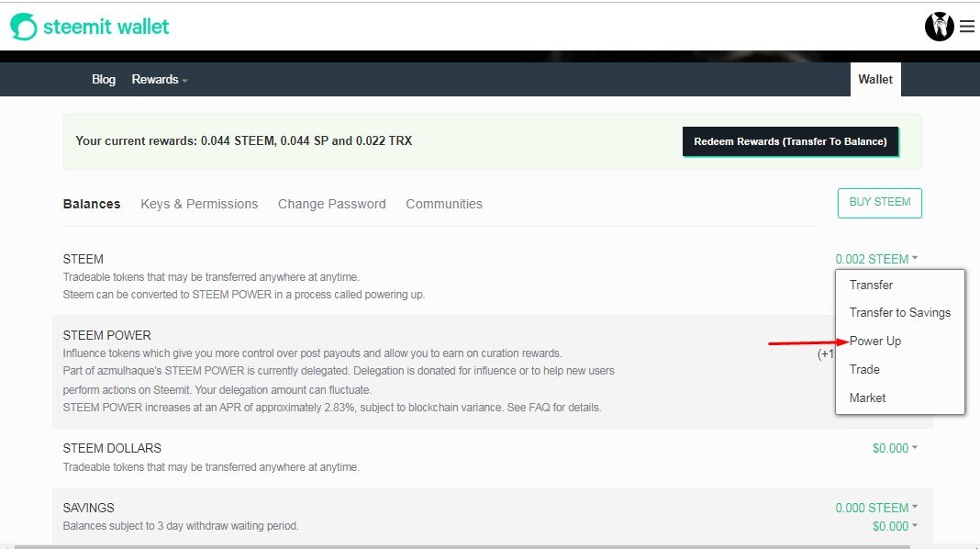The width and height of the screenshot is (980, 549).
Task: Open the Blog tab
Action: click(104, 79)
